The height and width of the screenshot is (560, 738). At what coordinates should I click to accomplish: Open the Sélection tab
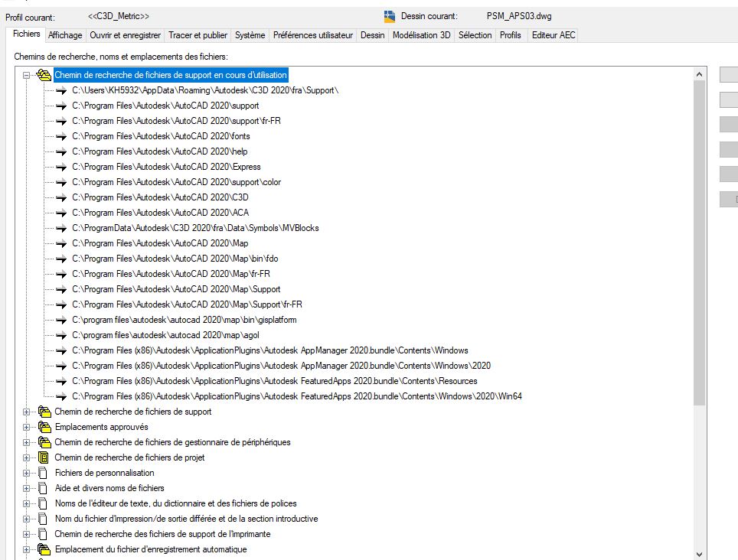tap(475, 35)
